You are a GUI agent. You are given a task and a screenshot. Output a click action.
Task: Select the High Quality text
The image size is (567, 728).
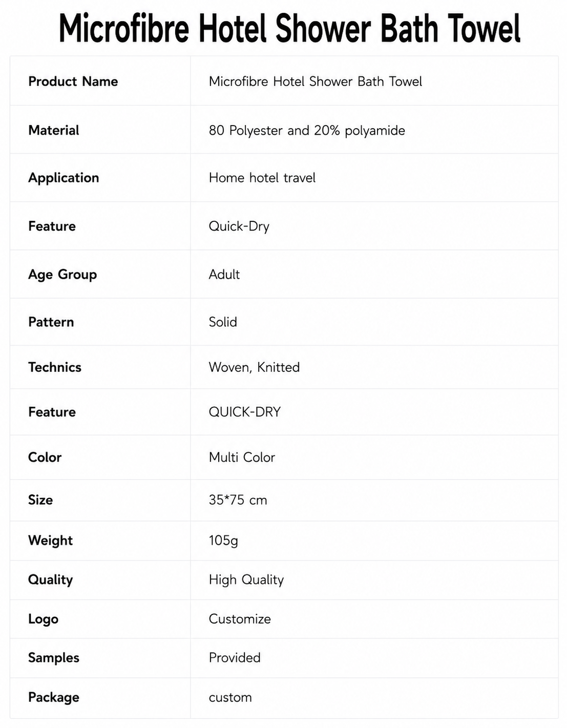coord(246,580)
